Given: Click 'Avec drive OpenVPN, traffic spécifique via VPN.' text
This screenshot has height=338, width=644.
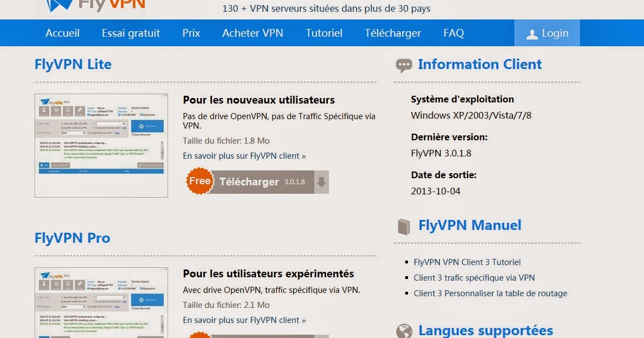Looking at the screenshot, I should (272, 290).
